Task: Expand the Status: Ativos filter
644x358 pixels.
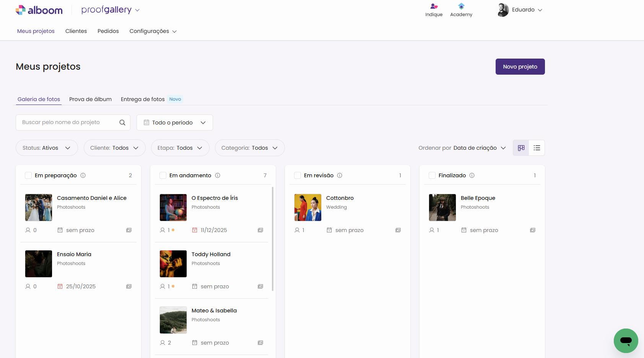Action: pyautogui.click(x=47, y=148)
